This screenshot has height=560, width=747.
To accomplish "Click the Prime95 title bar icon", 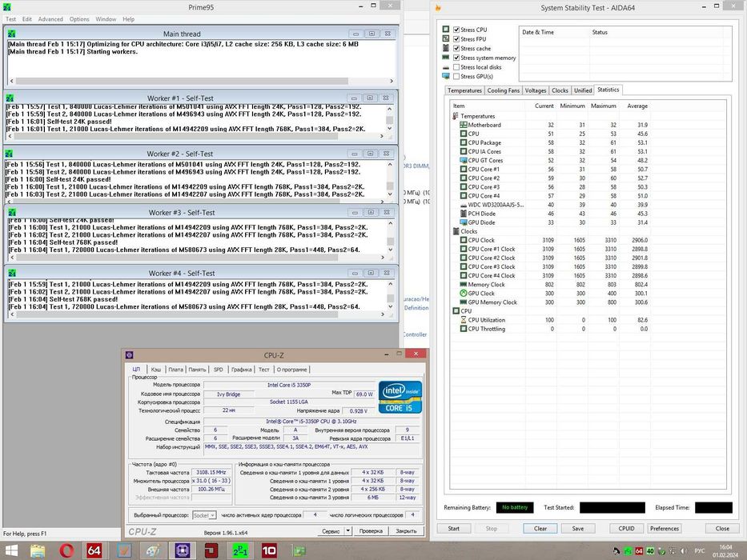I will coord(7,7).
